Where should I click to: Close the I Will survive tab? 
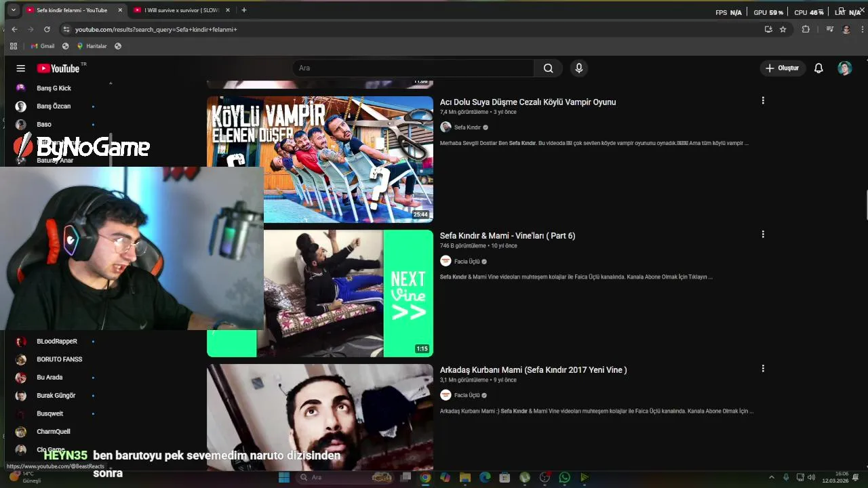228,10
